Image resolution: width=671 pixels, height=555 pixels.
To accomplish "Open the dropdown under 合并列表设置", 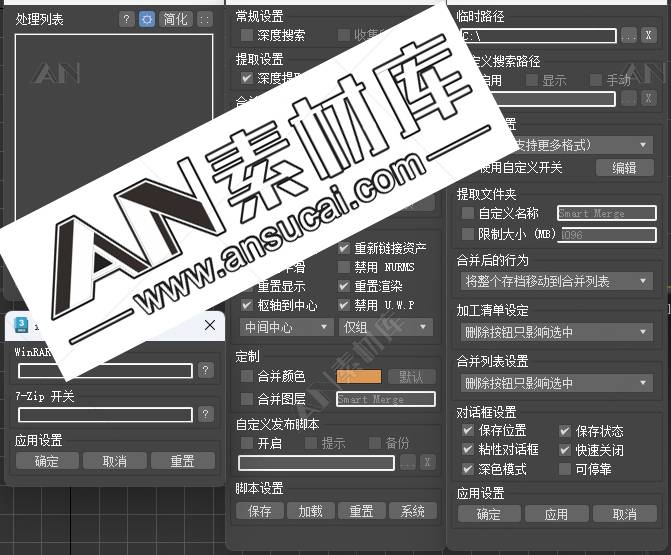I will pyautogui.click(x=557, y=383).
